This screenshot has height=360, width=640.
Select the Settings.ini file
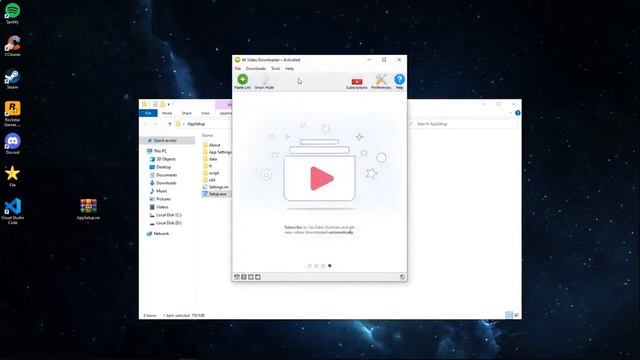click(x=218, y=187)
